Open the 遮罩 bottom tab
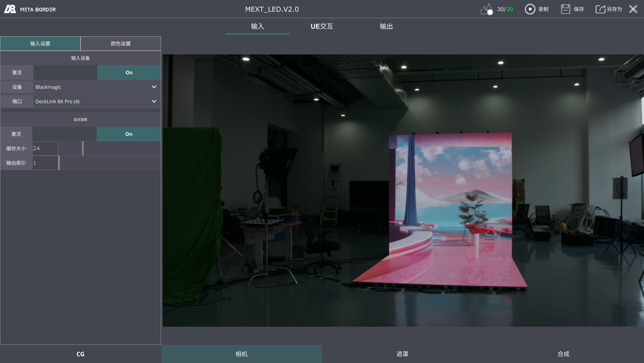Viewport: 644px width, 363px height. [x=402, y=354]
